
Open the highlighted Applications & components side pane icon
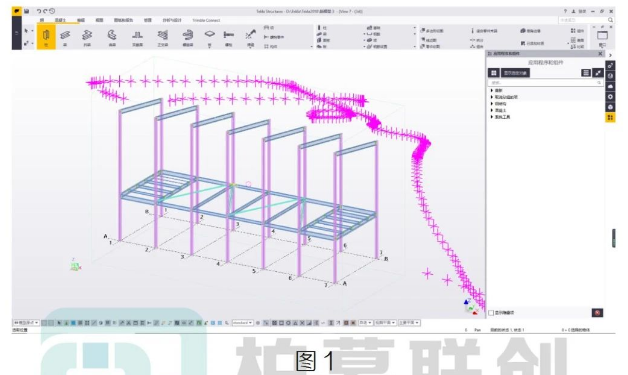610,117
